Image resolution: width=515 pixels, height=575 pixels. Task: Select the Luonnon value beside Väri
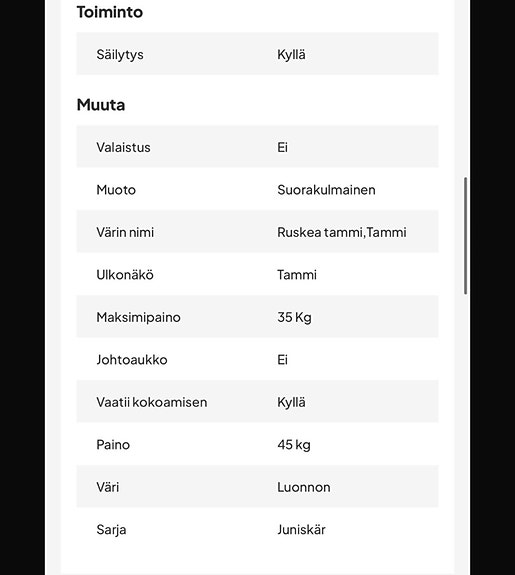coord(304,487)
